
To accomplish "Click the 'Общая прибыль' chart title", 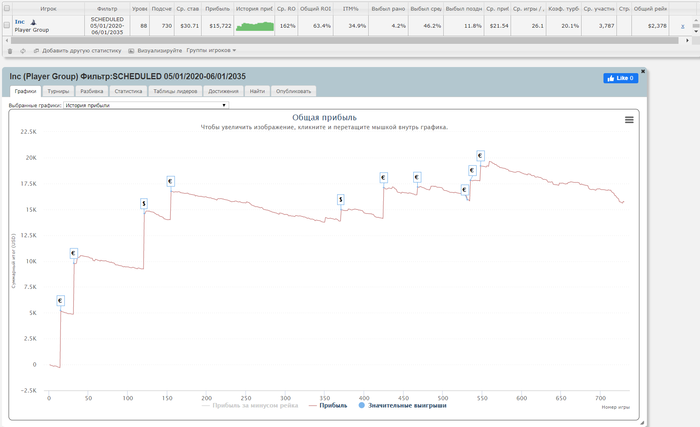I will click(324, 117).
